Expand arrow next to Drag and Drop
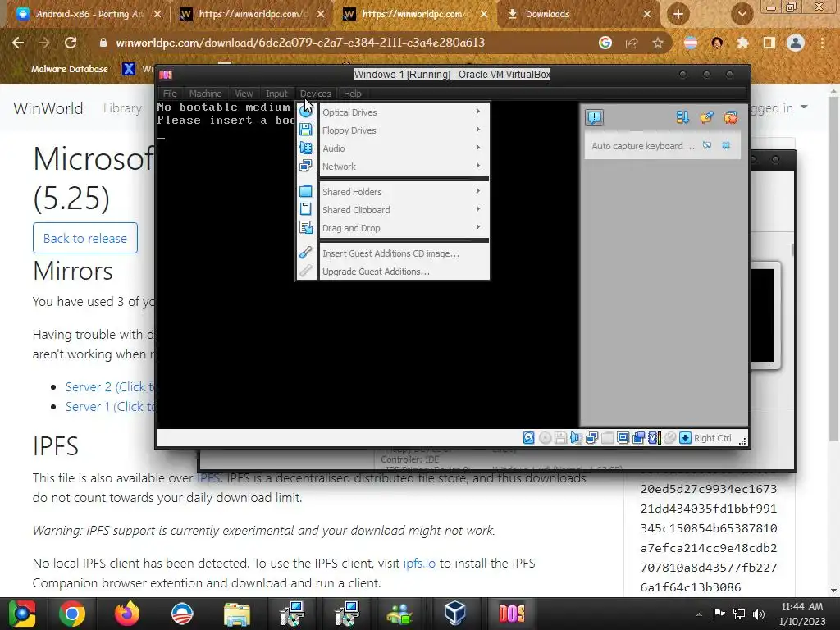This screenshot has width=840, height=630. point(478,227)
